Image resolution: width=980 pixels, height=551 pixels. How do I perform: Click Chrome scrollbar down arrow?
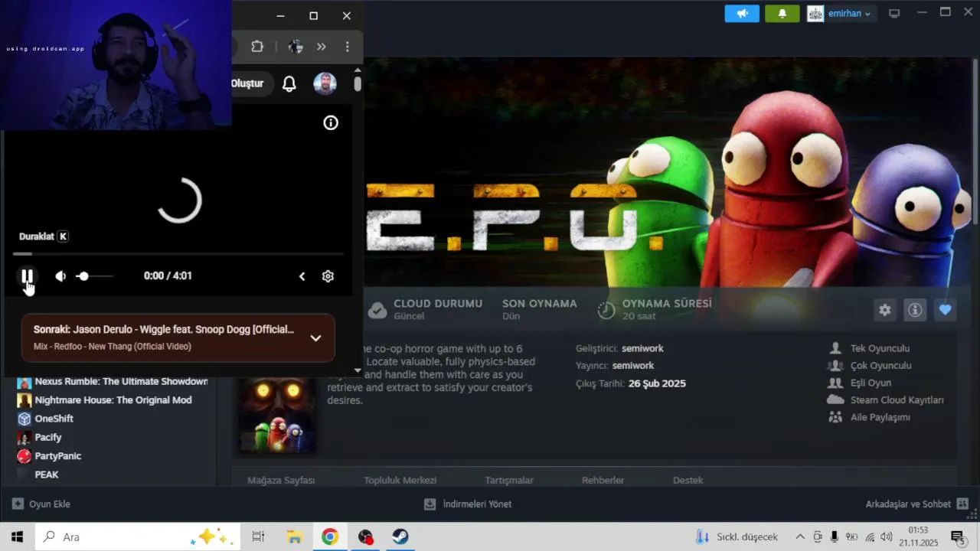358,370
